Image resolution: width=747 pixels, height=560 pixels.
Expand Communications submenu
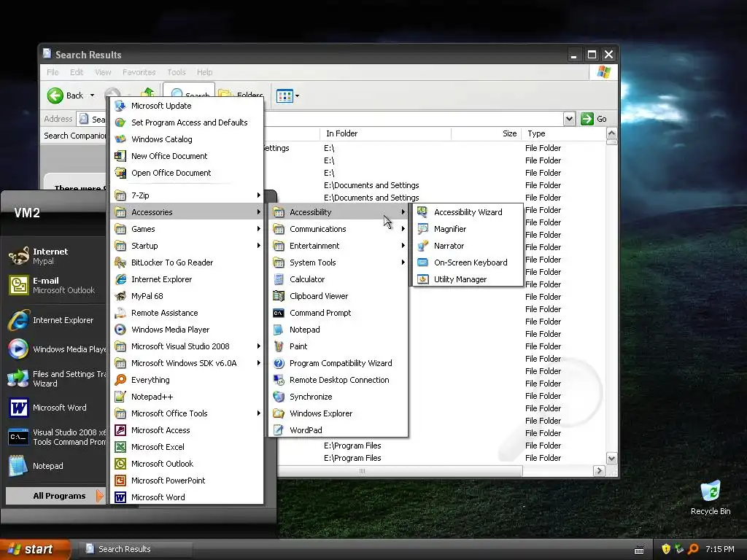pyautogui.click(x=337, y=229)
